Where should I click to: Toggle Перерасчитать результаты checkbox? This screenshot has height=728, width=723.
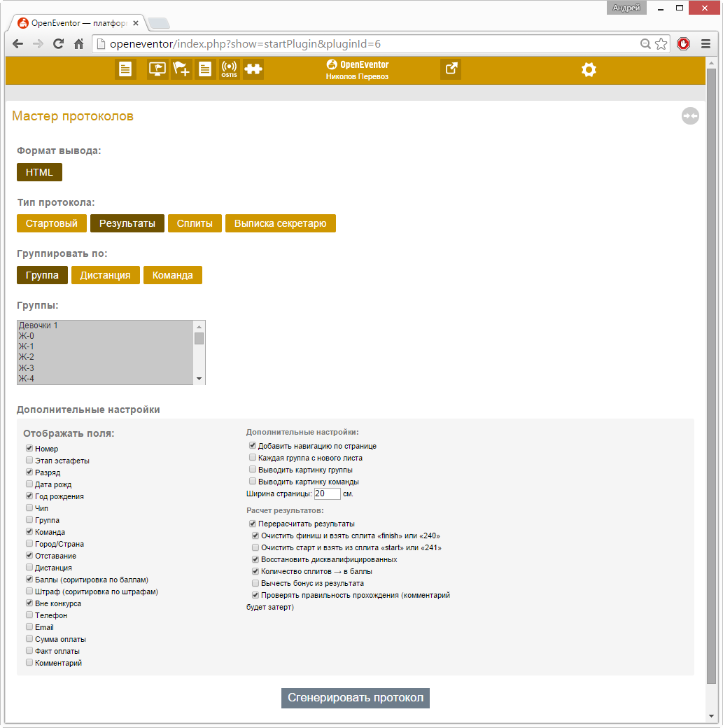click(253, 524)
